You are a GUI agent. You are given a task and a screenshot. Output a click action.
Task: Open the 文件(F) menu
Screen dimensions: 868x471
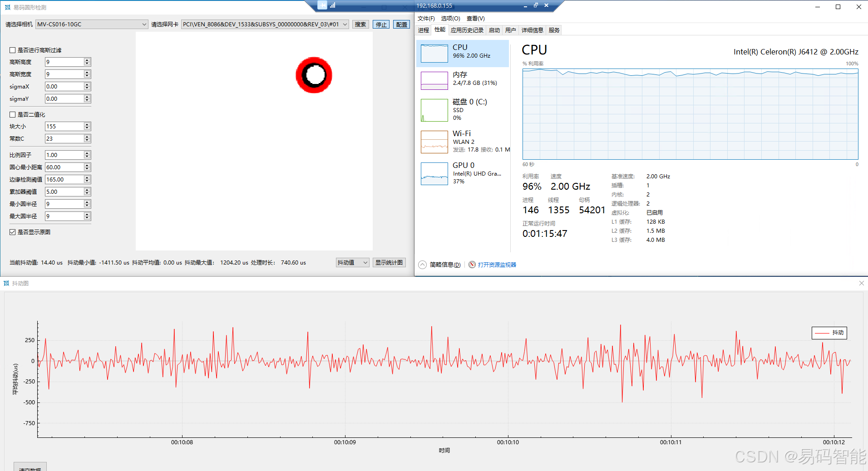pos(426,19)
